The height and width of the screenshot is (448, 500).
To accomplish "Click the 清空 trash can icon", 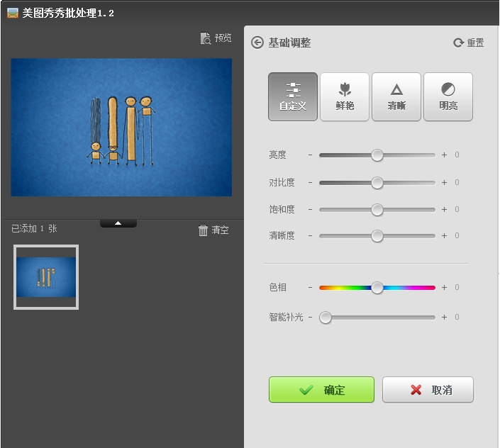I will (x=204, y=230).
